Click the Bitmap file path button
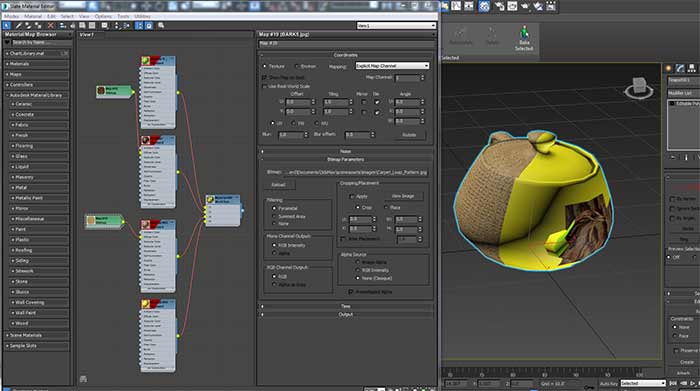 [356, 172]
